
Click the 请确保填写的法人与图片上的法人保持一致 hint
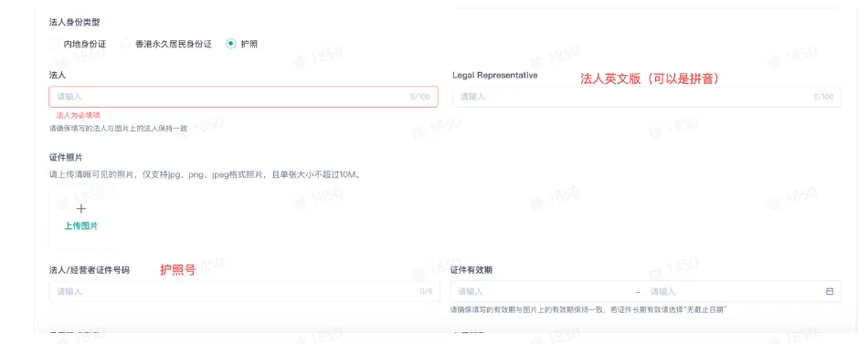point(118,128)
